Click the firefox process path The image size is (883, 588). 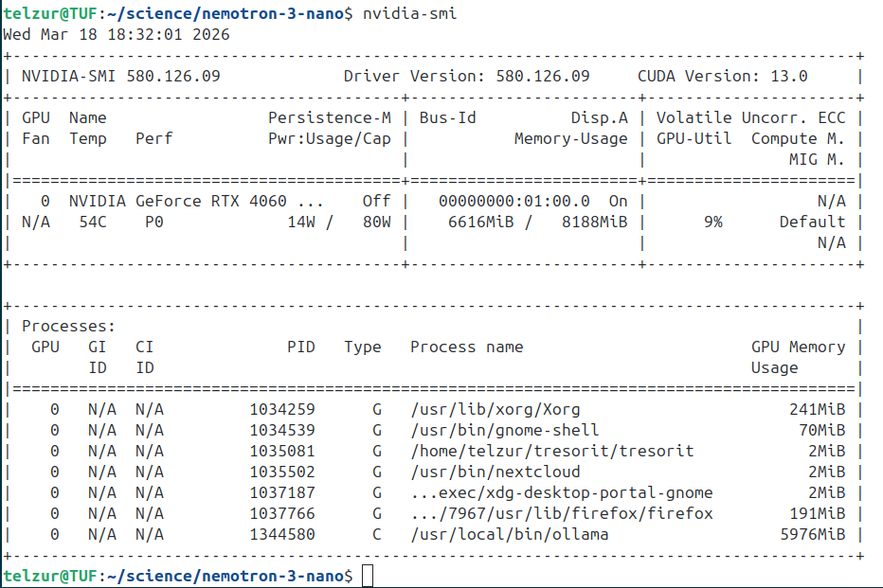tap(561, 513)
